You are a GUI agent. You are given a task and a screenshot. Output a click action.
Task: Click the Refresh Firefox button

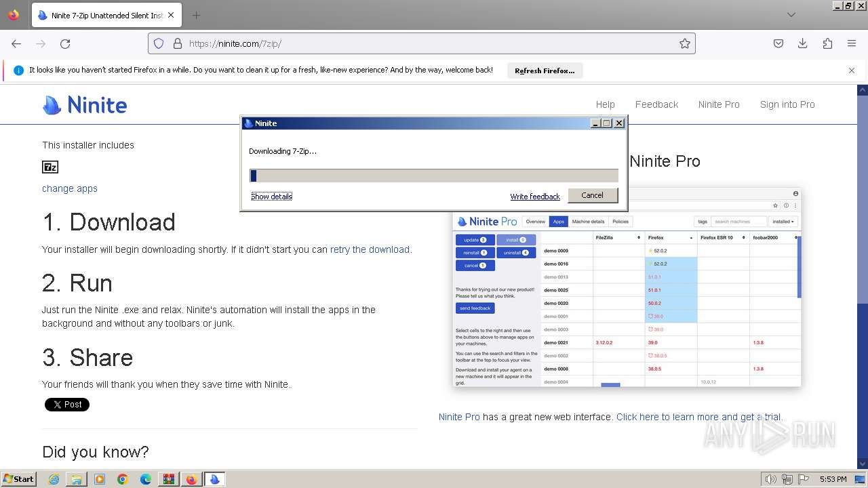545,70
